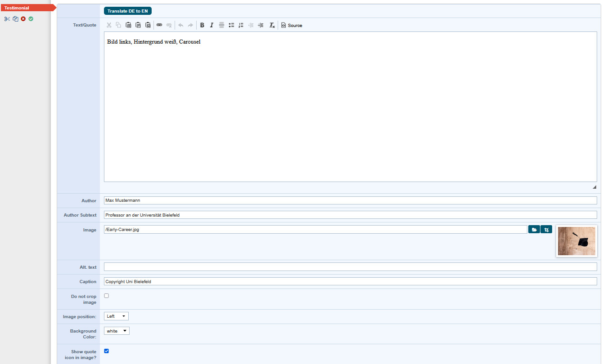The width and height of the screenshot is (603, 364).
Task: Click into the Author field 'Max Mustermann'
Action: click(350, 200)
